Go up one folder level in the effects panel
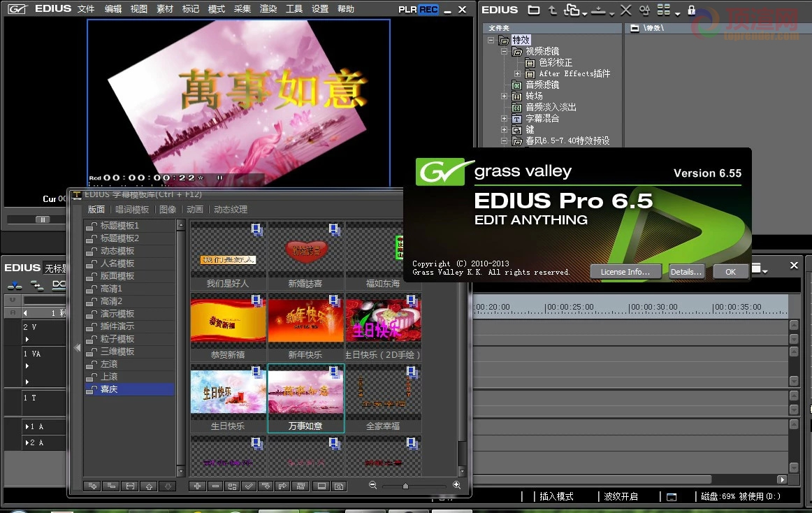This screenshot has width=812, height=513. (x=553, y=10)
